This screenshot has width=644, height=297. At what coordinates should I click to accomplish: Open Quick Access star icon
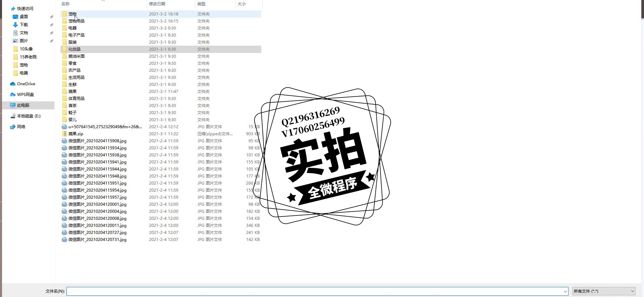(13, 9)
